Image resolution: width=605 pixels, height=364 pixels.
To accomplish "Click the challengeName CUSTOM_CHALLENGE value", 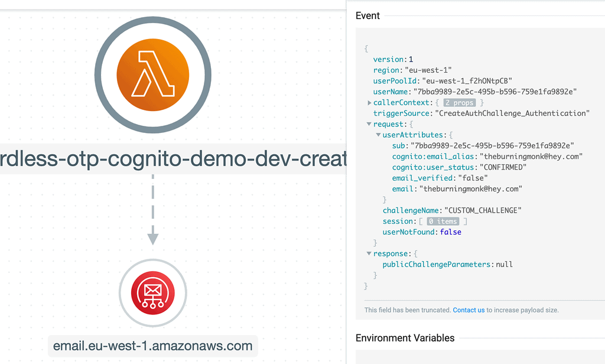I will click(x=483, y=210).
